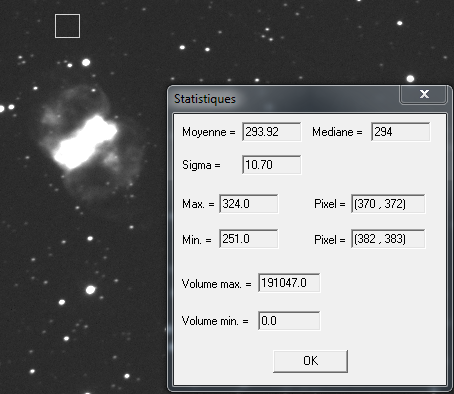Click the Mediane value field 294

coord(400,132)
